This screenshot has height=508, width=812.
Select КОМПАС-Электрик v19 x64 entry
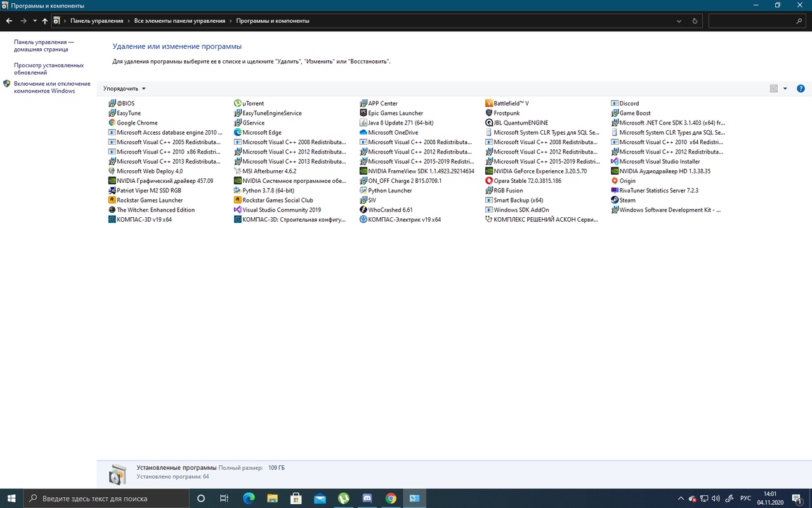coord(400,220)
